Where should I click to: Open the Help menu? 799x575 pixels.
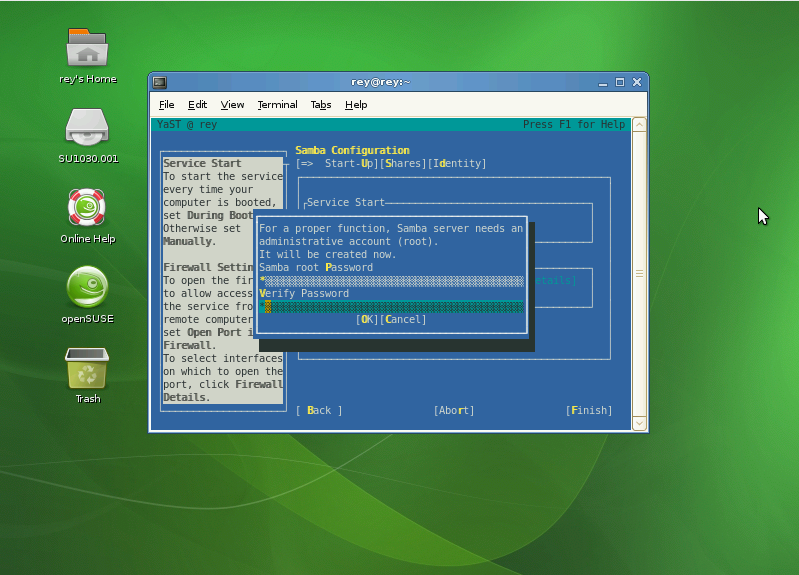[356, 104]
